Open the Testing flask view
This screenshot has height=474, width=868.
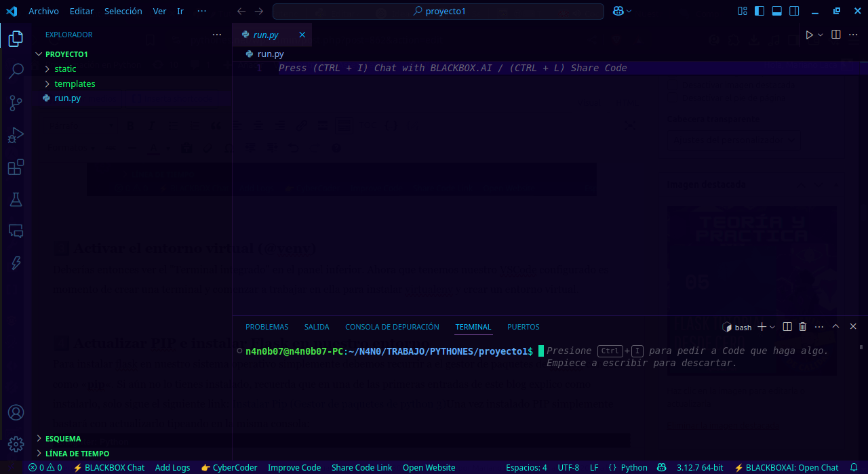click(x=16, y=199)
